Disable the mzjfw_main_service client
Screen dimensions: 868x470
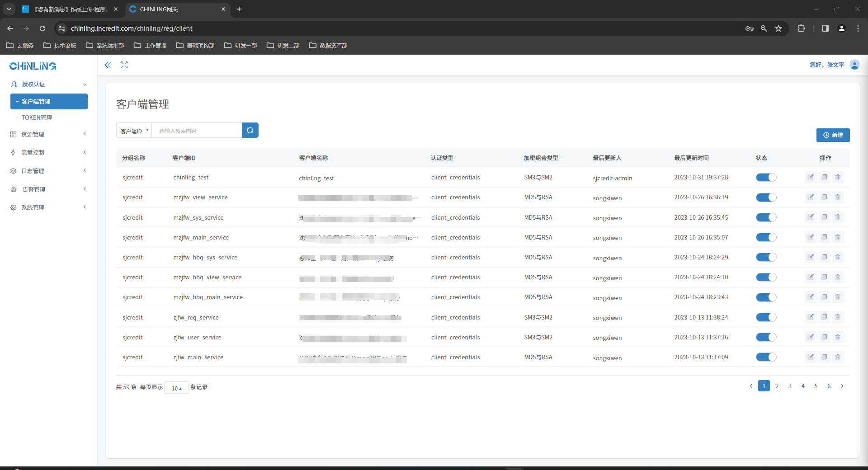(766, 237)
